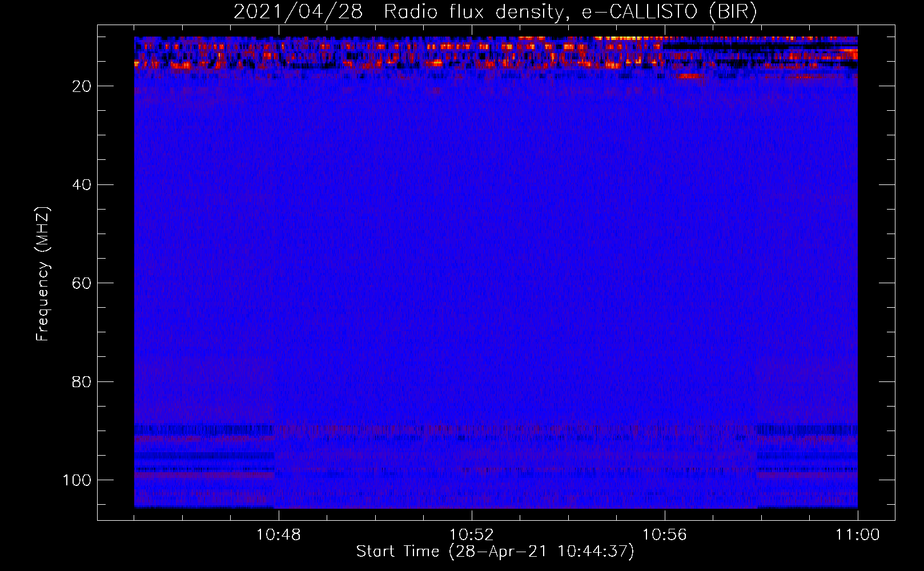Click the 60 frequency tick label
The height and width of the screenshot is (571, 924).
pyautogui.click(x=82, y=283)
